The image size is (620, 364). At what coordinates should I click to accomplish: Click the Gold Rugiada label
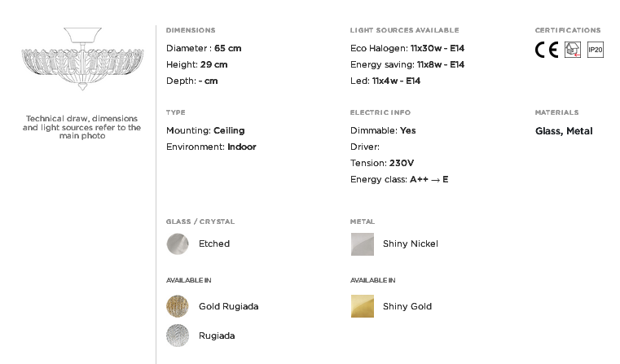(x=229, y=306)
